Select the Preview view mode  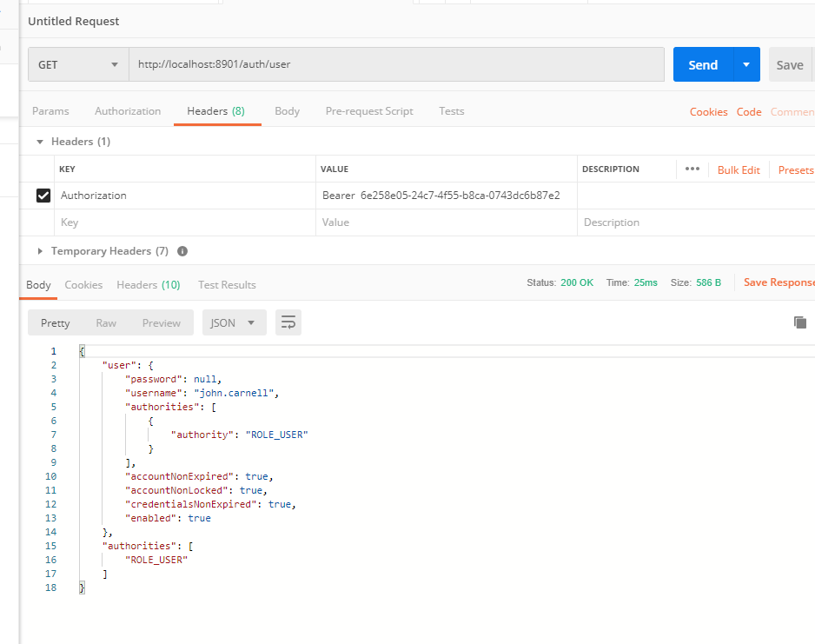tap(161, 322)
